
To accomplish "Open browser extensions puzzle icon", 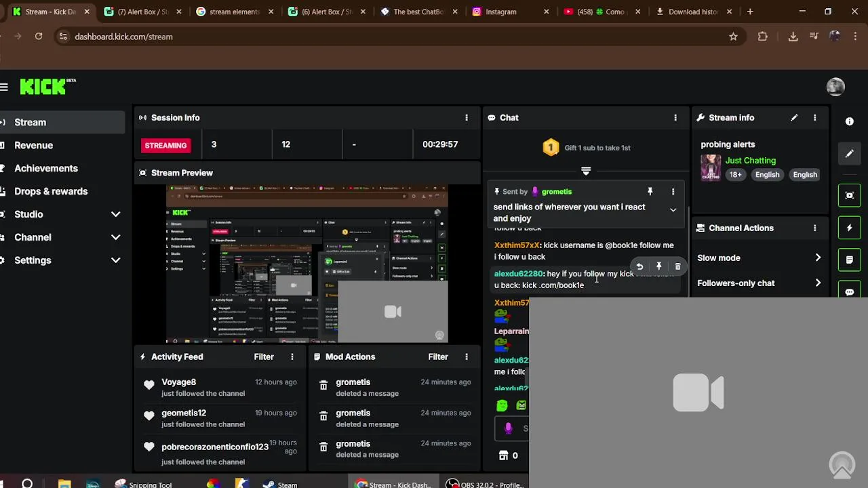I will point(763,37).
